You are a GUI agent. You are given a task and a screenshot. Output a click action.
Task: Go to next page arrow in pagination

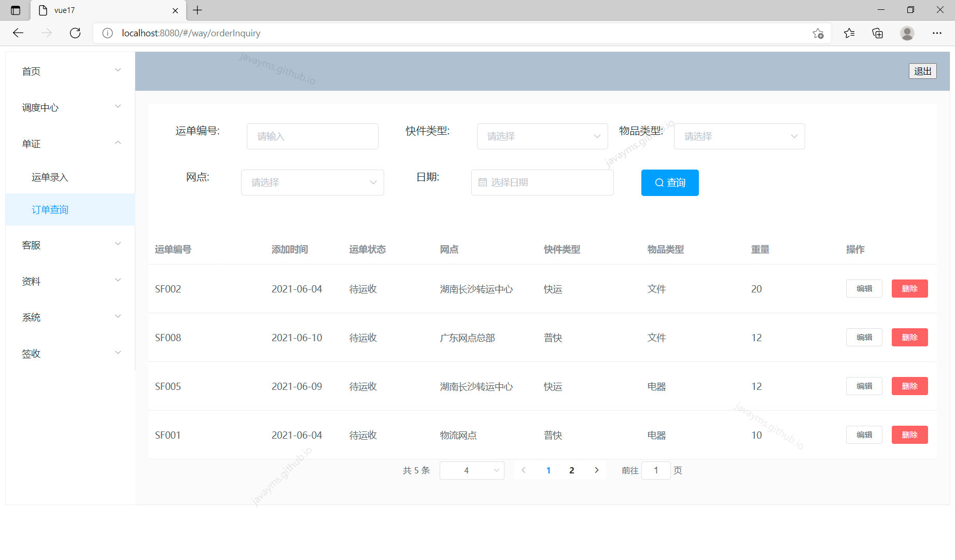point(597,470)
